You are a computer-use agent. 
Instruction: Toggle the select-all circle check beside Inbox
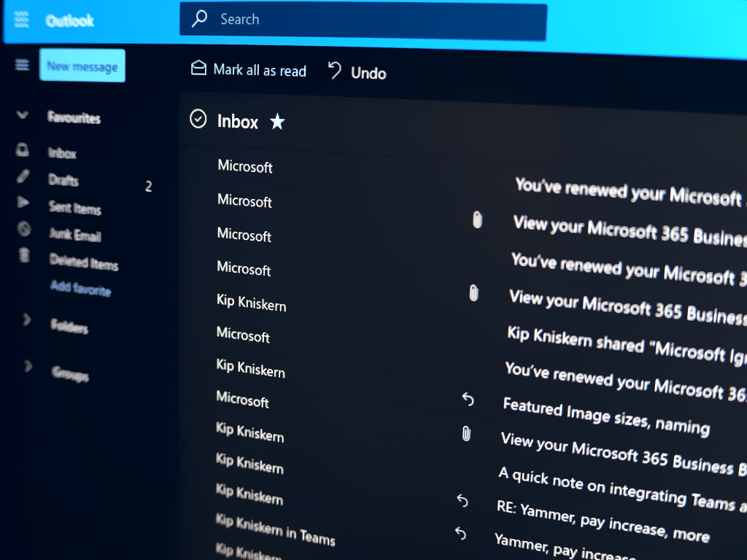pyautogui.click(x=198, y=119)
